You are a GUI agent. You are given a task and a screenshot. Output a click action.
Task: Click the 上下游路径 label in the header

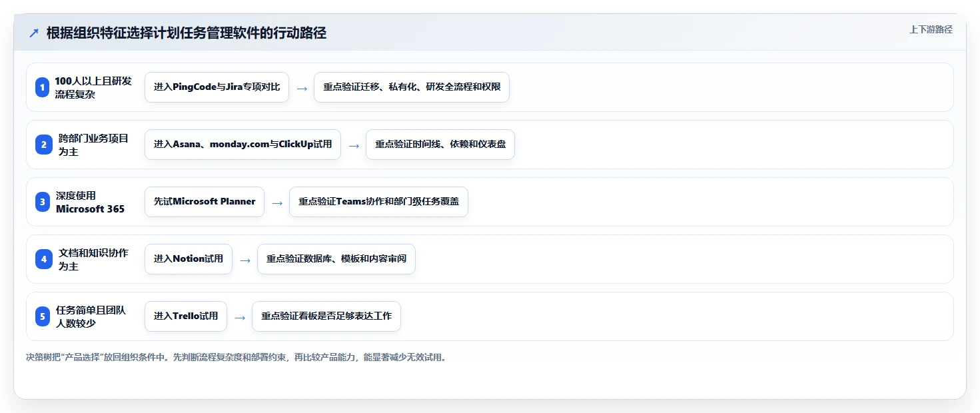[931, 29]
